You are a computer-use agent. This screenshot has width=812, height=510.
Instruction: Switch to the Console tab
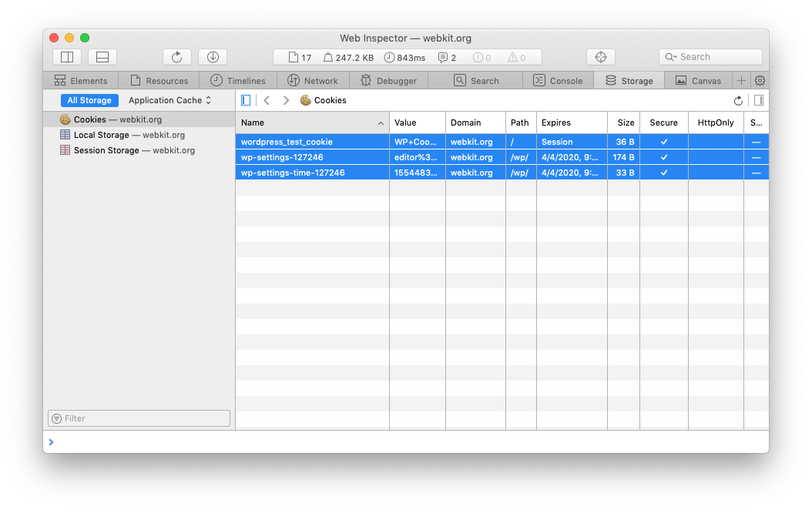click(558, 81)
